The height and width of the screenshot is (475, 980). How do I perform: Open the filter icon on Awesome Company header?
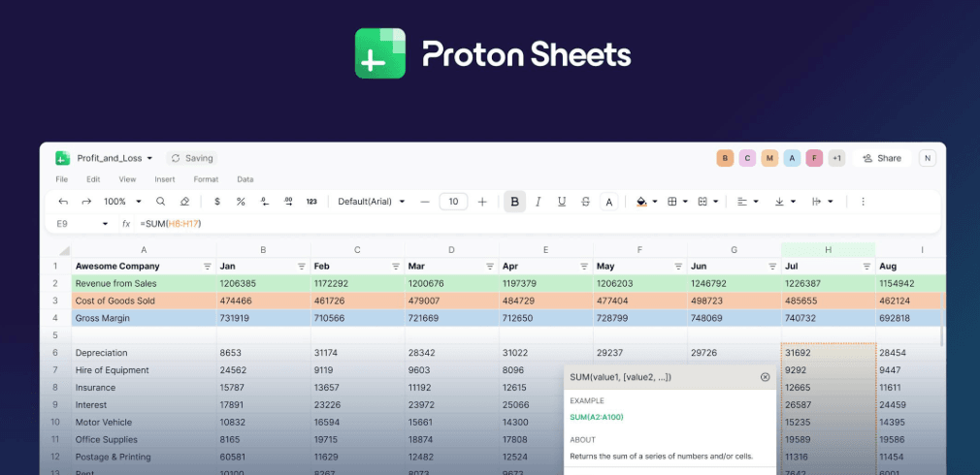[x=208, y=267]
